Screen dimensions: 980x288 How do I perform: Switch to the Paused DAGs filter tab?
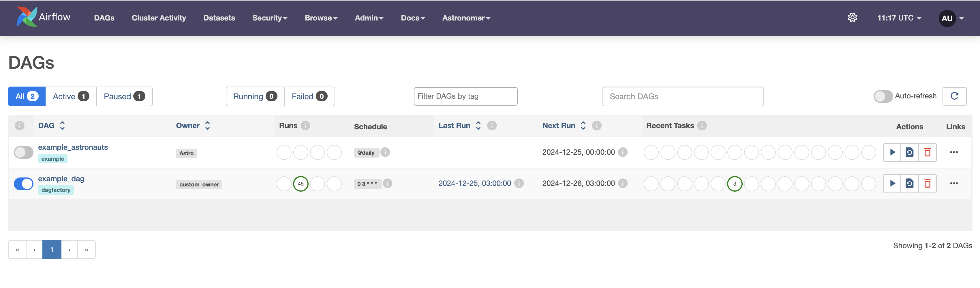[x=124, y=97]
